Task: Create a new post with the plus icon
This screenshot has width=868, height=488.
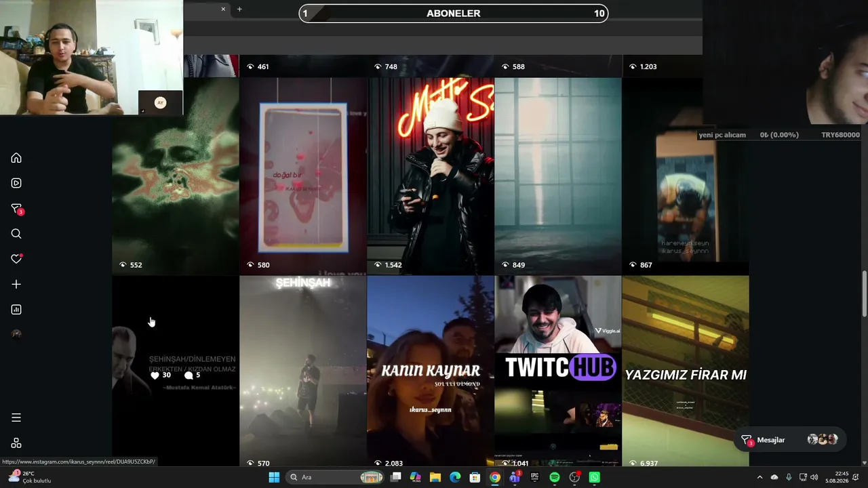Action: point(16,285)
